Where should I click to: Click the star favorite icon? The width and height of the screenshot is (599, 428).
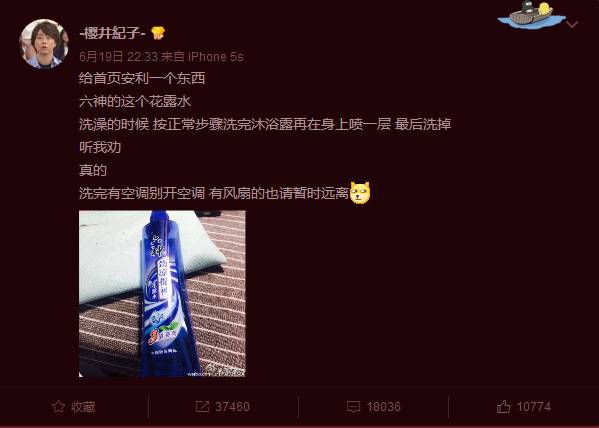click(58, 406)
